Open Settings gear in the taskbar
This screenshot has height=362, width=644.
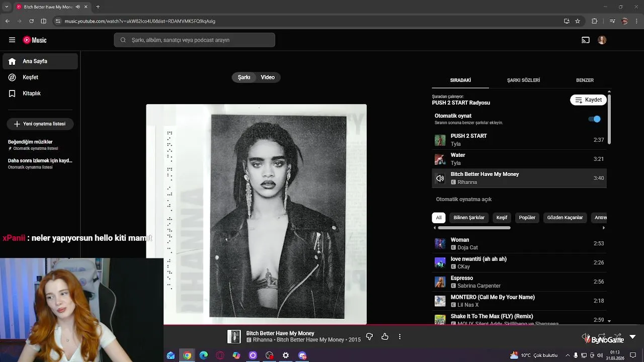(286, 355)
